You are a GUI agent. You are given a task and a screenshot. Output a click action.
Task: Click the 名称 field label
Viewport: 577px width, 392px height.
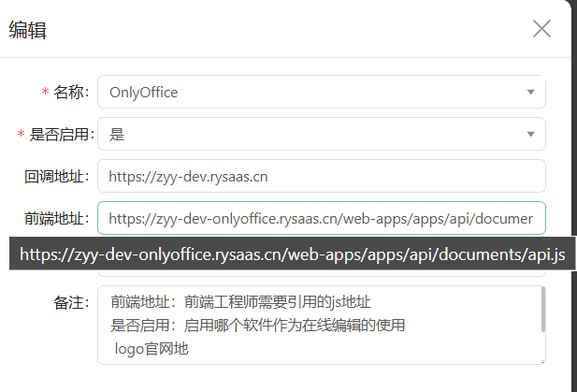pyautogui.click(x=71, y=92)
